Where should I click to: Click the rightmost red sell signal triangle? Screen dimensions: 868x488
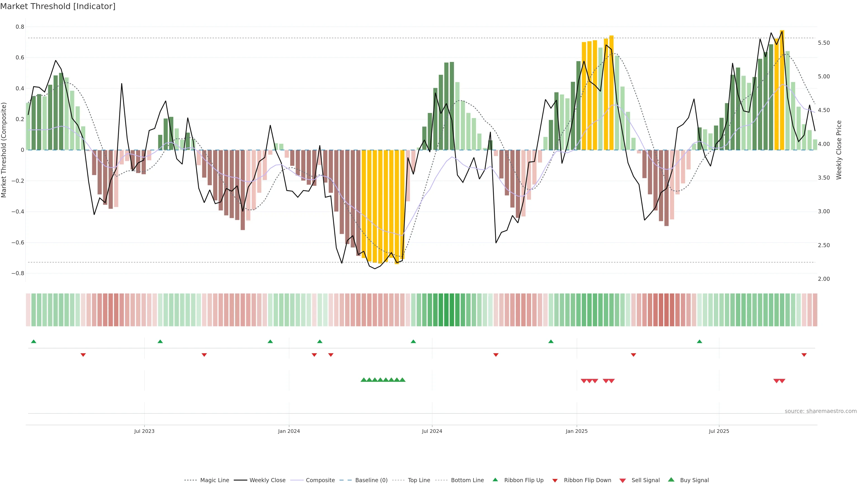pos(782,381)
